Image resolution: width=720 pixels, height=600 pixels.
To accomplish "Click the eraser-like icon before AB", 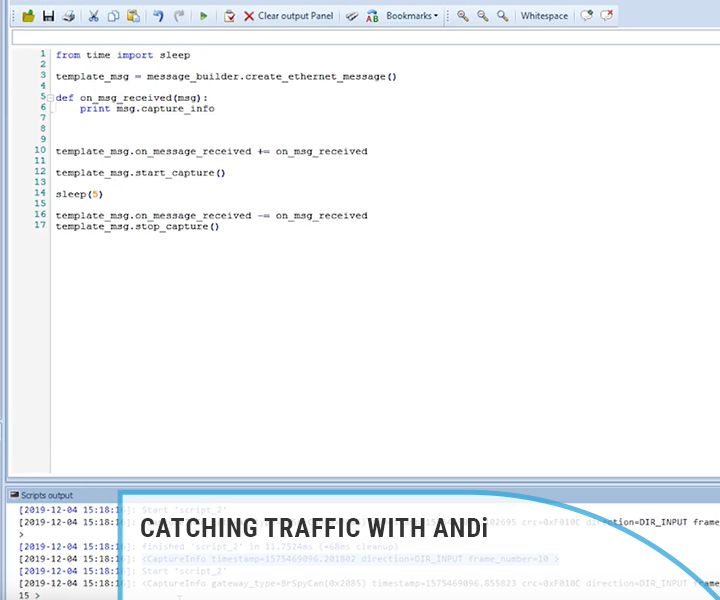I will point(352,17).
